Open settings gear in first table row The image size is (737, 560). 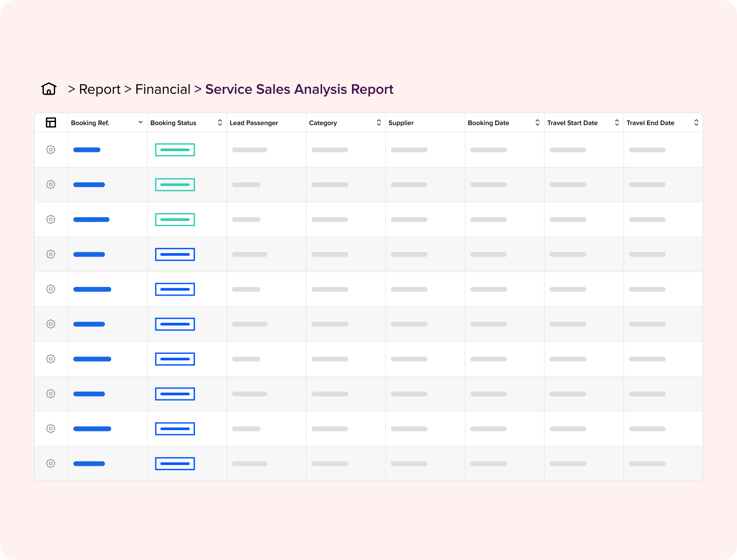(x=51, y=150)
